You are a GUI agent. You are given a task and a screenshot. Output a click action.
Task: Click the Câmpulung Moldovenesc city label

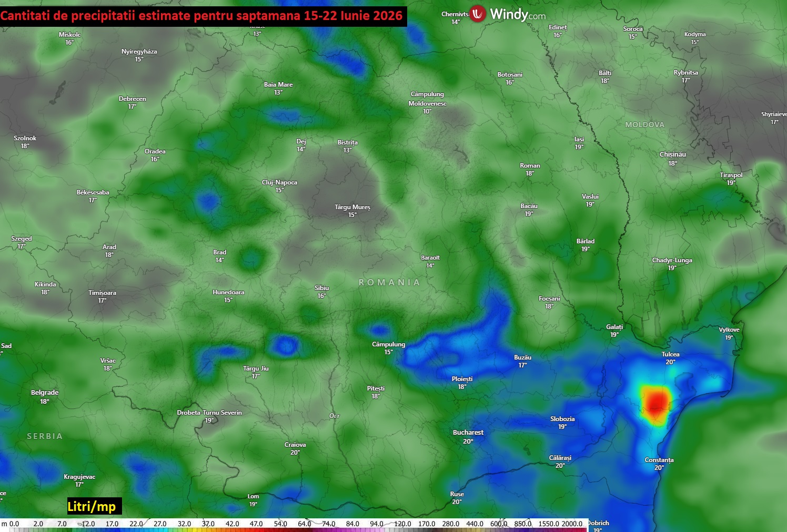(x=427, y=99)
